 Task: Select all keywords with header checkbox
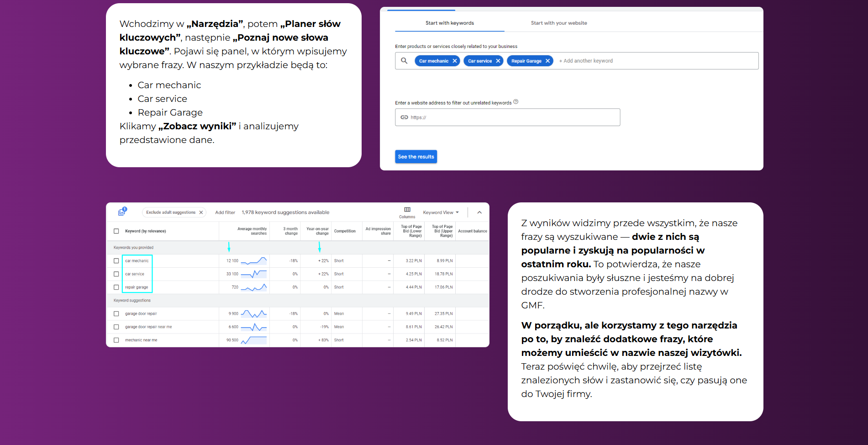coord(116,231)
